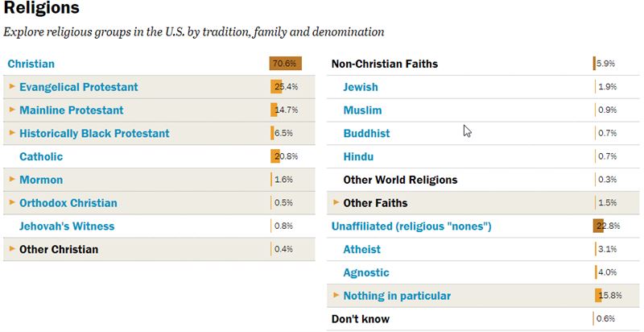Open the Agnostic link
Image resolution: width=644 pixels, height=332 pixels.
click(x=366, y=272)
